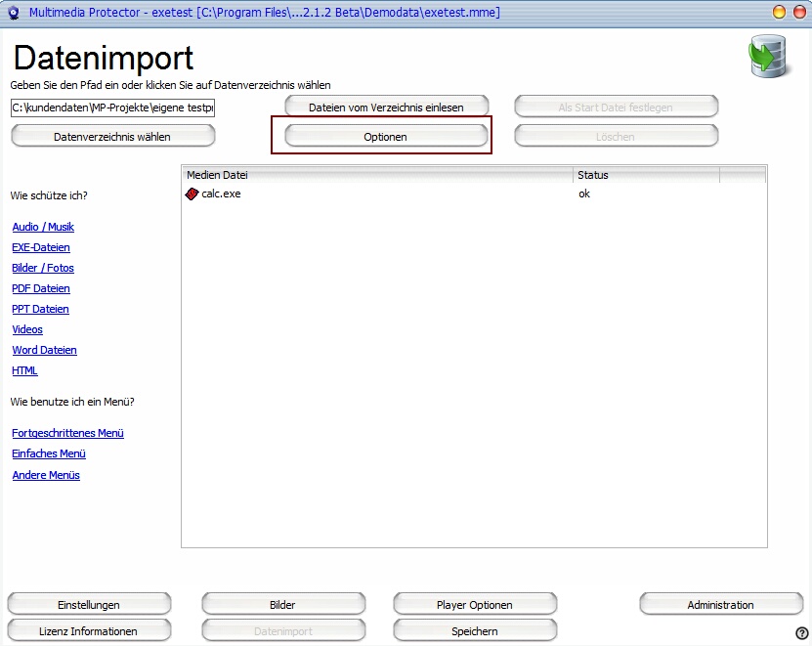Open the Word Dateien link
The height and width of the screenshot is (646, 812).
coord(45,350)
